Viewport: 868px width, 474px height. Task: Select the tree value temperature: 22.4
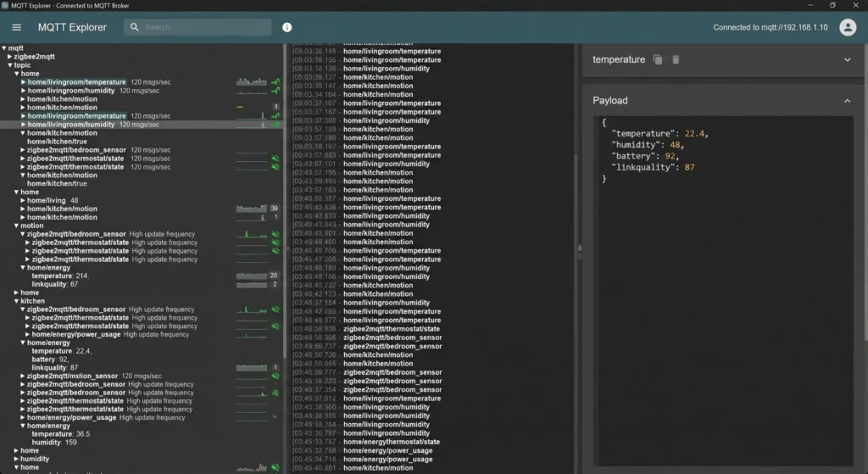(x=61, y=351)
